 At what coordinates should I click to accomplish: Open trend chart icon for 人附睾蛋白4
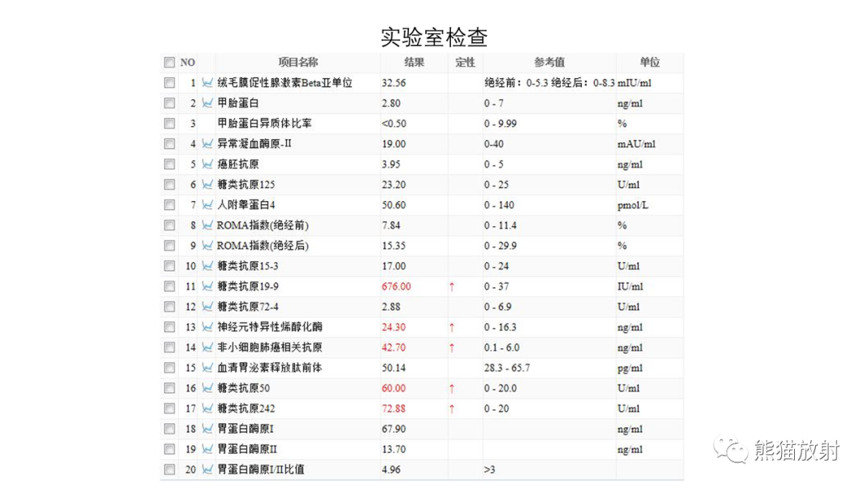click(x=207, y=205)
